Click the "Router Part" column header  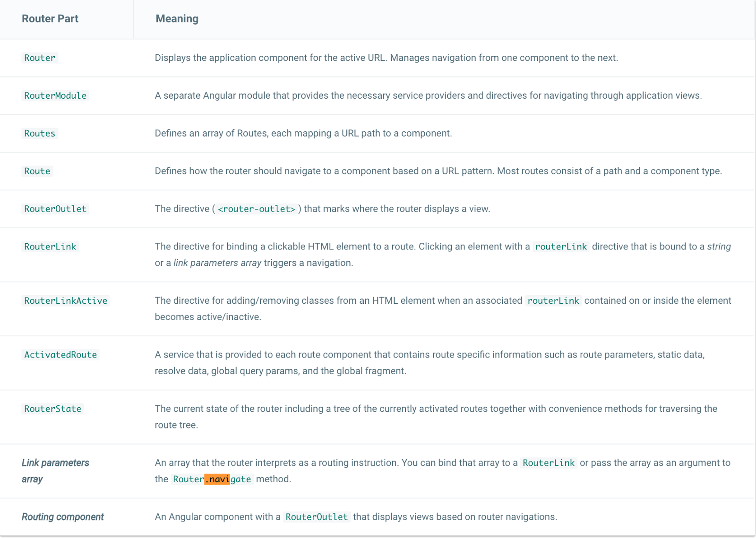[x=50, y=19]
